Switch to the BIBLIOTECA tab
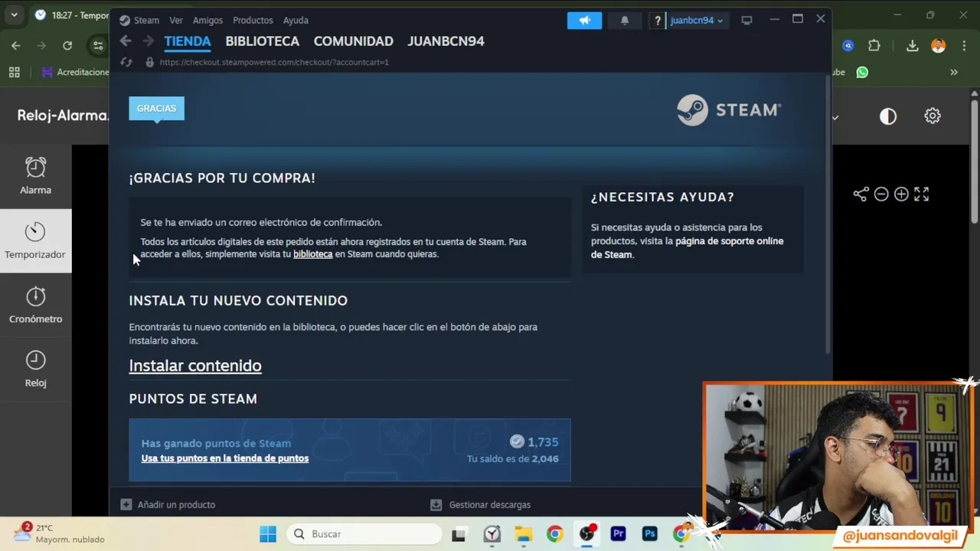This screenshot has width=980, height=551. tap(262, 41)
